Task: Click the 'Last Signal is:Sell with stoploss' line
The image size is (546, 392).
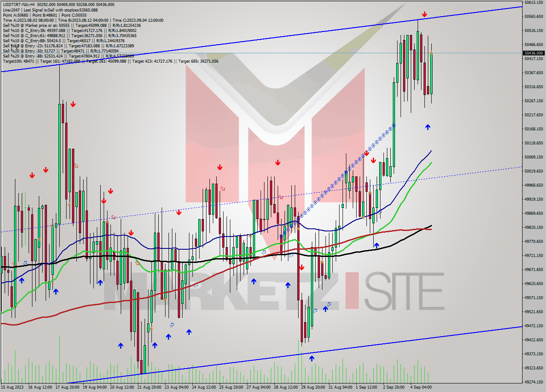Action: 50,10
